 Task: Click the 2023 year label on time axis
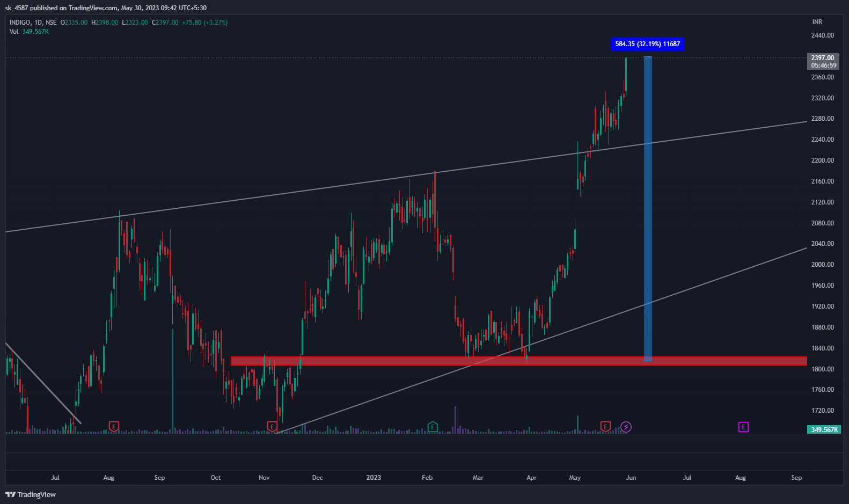[374, 478]
